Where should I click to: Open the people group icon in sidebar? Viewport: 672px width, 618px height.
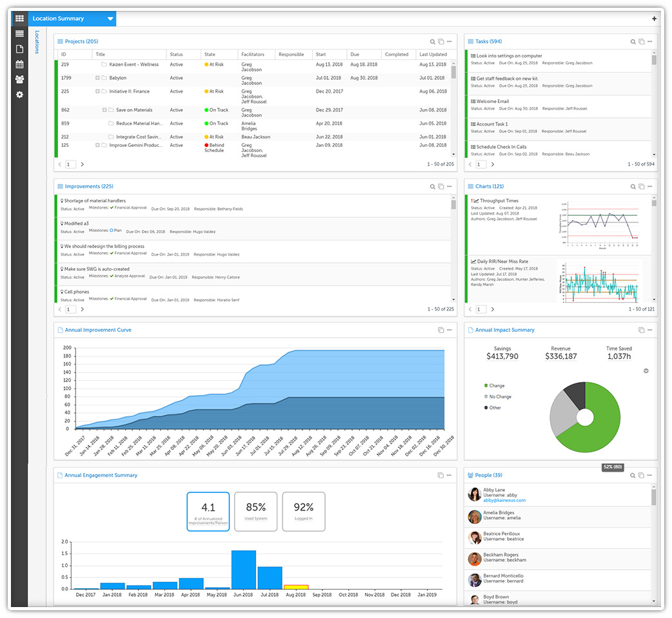pyautogui.click(x=19, y=79)
